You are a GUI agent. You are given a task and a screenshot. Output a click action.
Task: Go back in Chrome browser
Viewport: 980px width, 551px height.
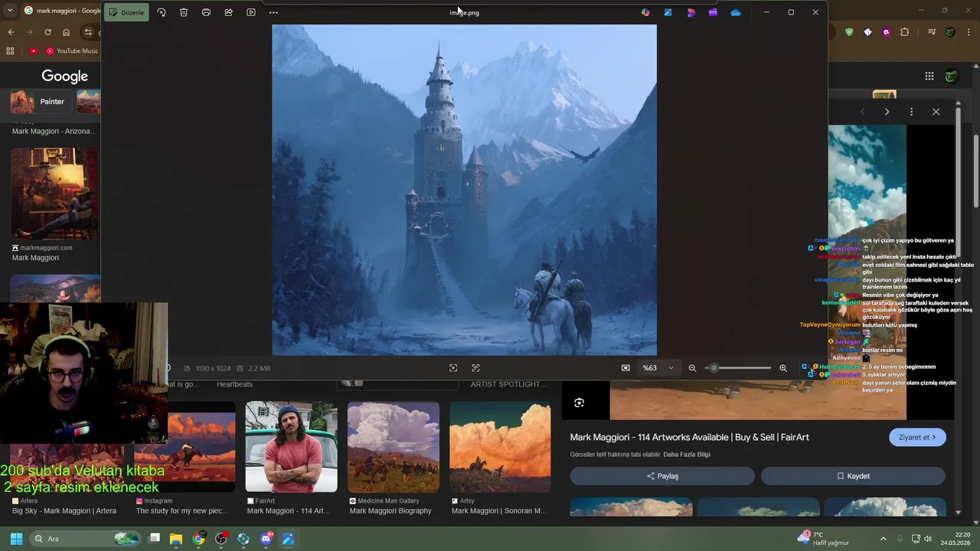click(x=11, y=32)
